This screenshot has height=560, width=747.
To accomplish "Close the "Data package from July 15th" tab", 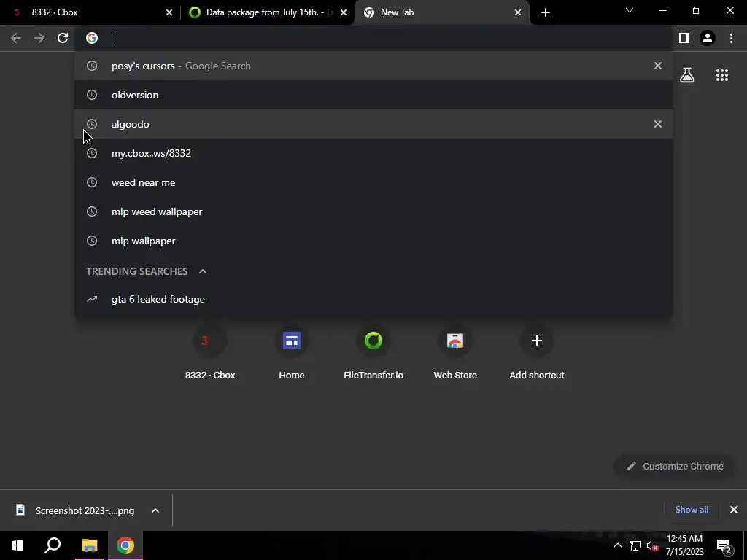I will [344, 12].
